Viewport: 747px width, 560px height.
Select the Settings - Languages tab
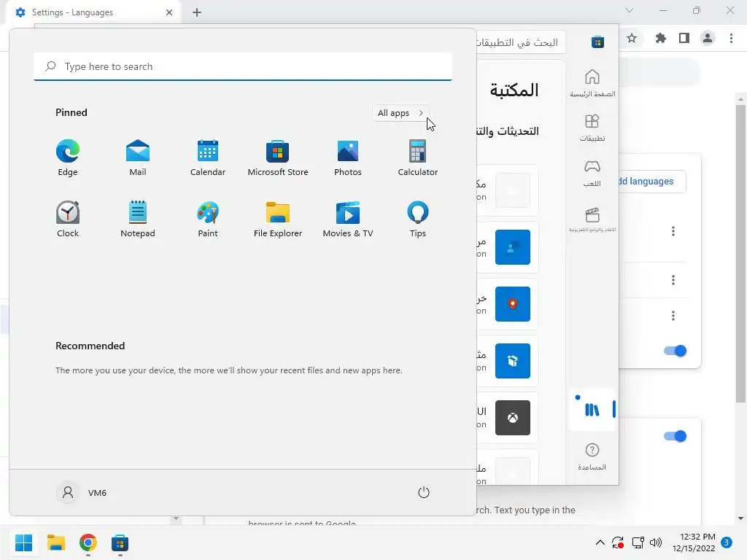[x=93, y=12]
